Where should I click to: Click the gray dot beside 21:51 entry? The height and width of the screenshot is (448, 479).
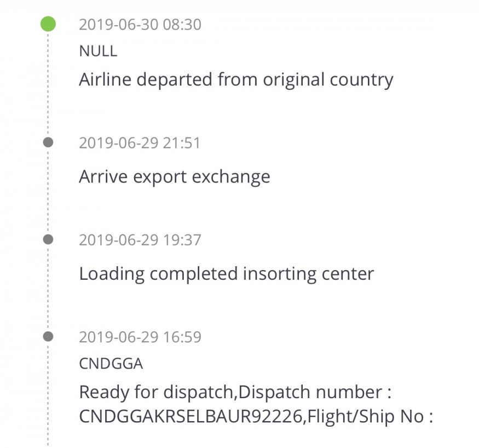48,142
